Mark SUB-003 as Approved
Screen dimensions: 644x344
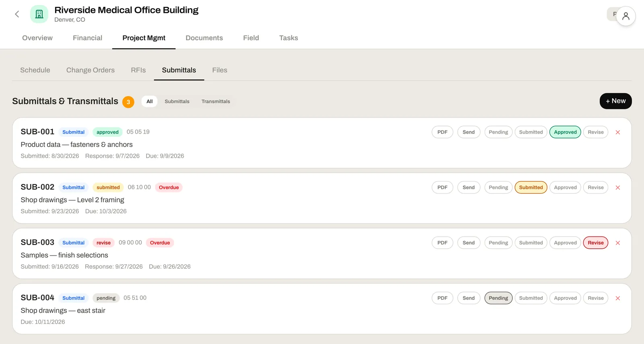(x=565, y=243)
